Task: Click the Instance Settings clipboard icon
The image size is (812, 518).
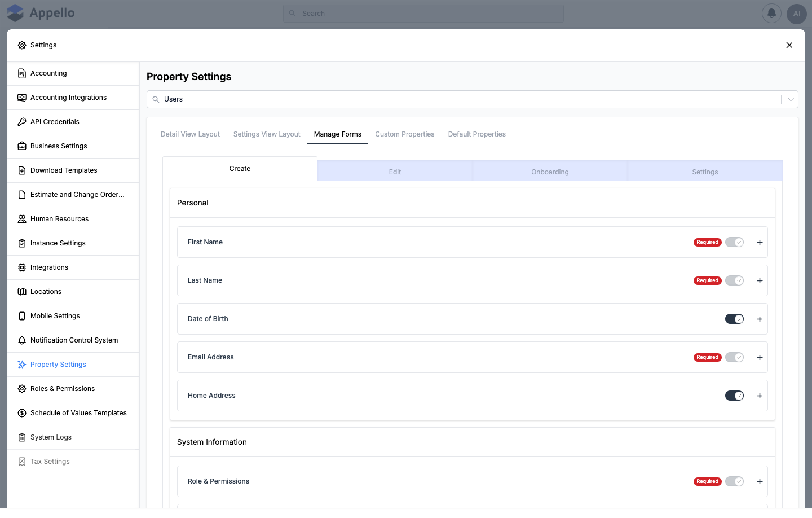Action: [x=22, y=243]
